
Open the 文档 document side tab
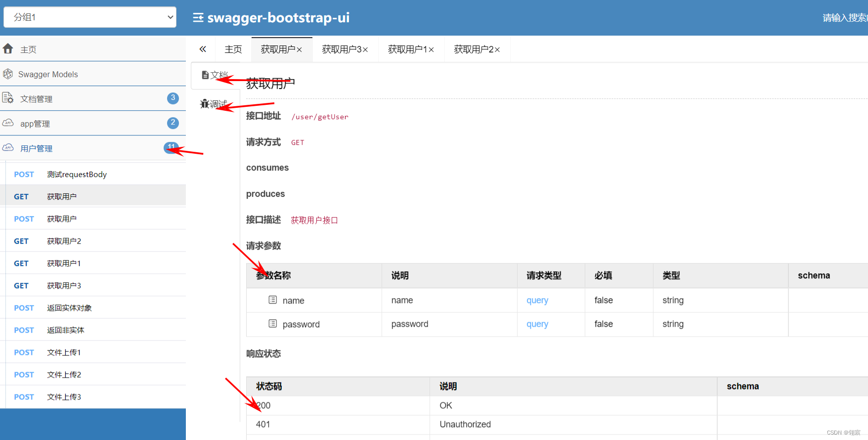(x=215, y=75)
